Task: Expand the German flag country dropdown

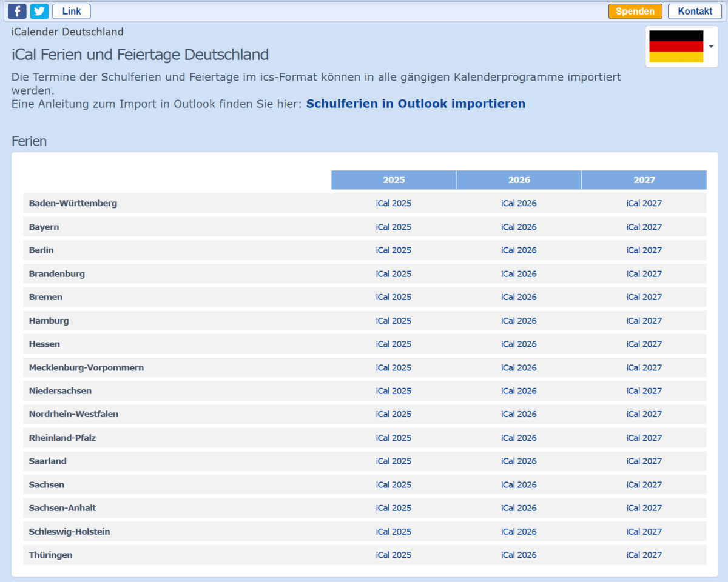Action: click(x=682, y=47)
